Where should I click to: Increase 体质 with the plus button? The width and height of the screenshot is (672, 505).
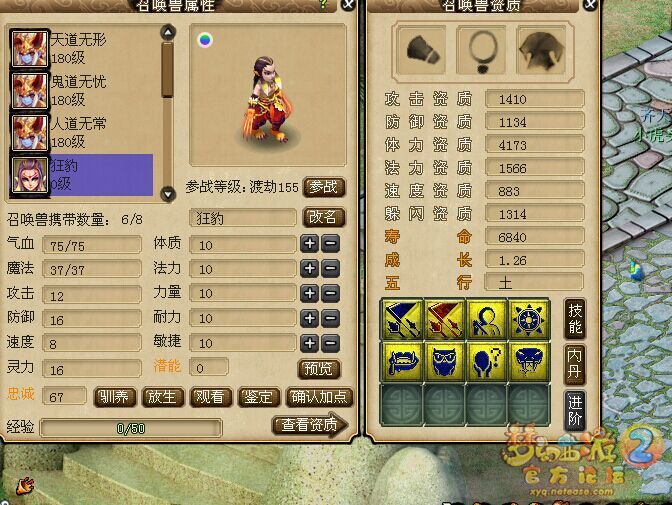click(x=309, y=243)
